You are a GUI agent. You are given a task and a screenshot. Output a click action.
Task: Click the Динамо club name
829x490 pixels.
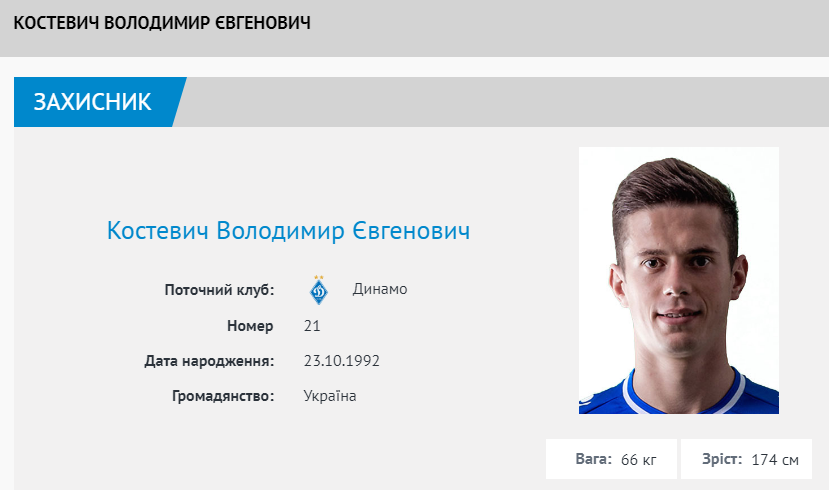pos(380,290)
